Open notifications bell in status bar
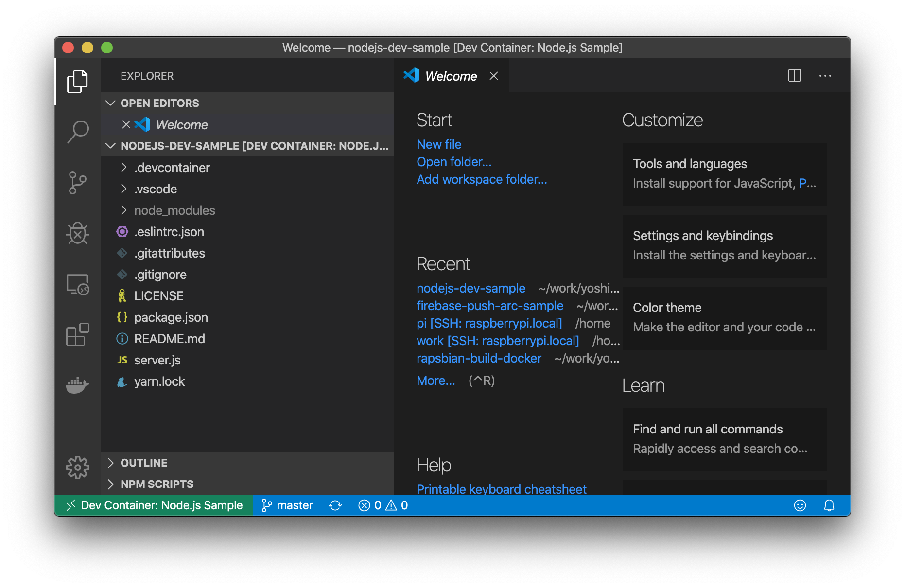This screenshot has height=588, width=905. point(829,505)
